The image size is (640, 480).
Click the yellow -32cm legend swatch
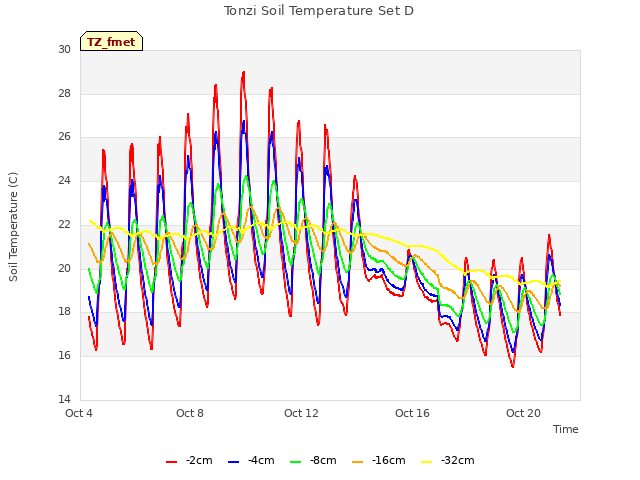(427, 462)
